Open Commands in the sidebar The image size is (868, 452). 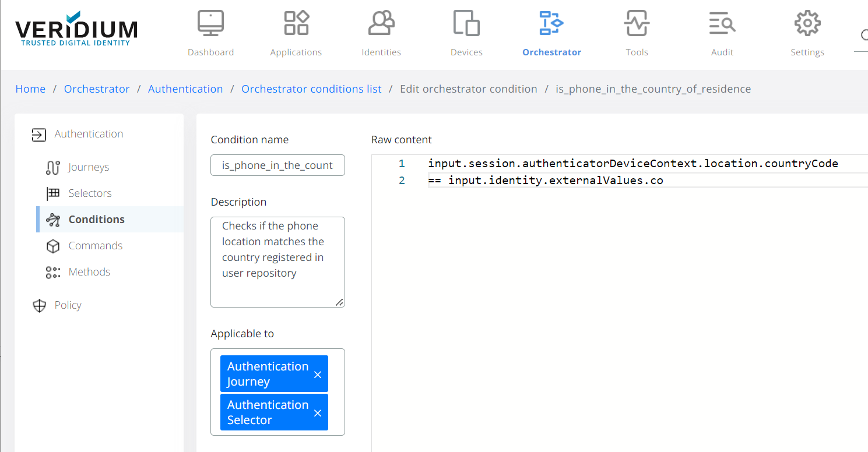[x=96, y=246]
